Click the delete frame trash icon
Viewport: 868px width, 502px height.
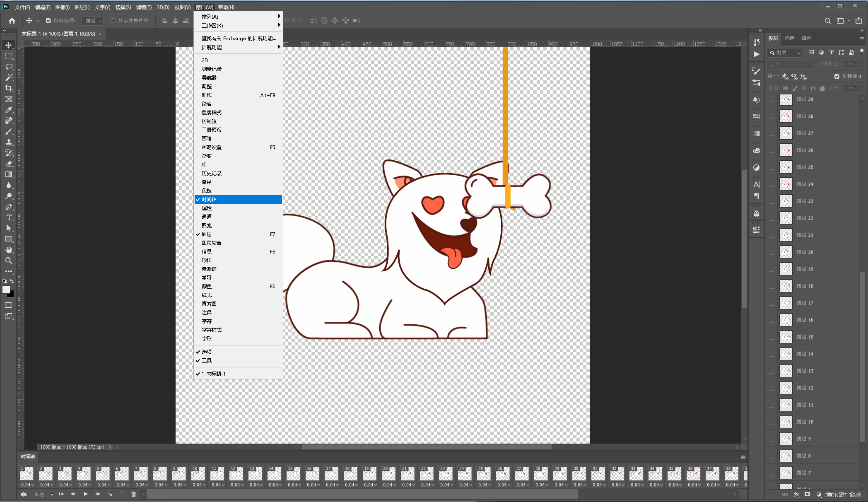coord(133,494)
